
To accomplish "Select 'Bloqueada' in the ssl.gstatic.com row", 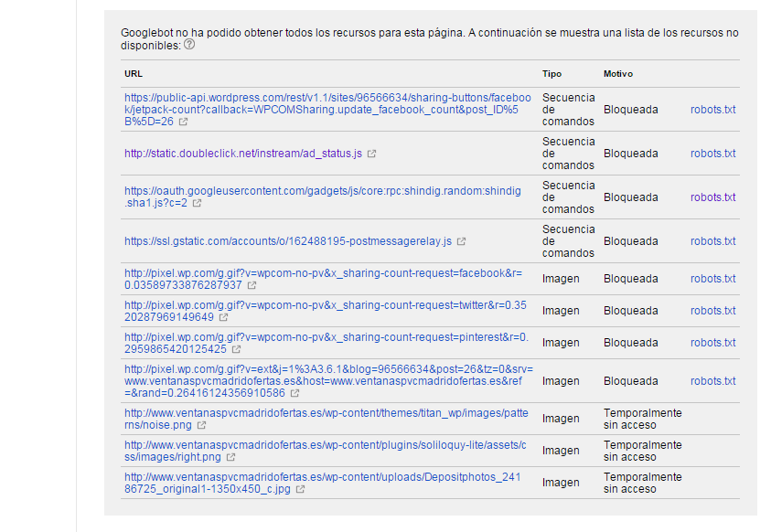I will pos(631,241).
